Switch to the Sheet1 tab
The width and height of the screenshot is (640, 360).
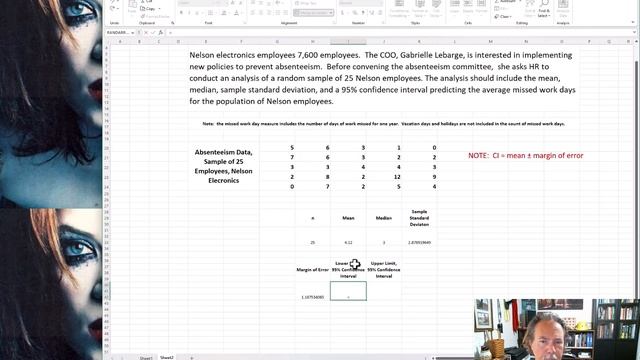pyautogui.click(x=146, y=358)
